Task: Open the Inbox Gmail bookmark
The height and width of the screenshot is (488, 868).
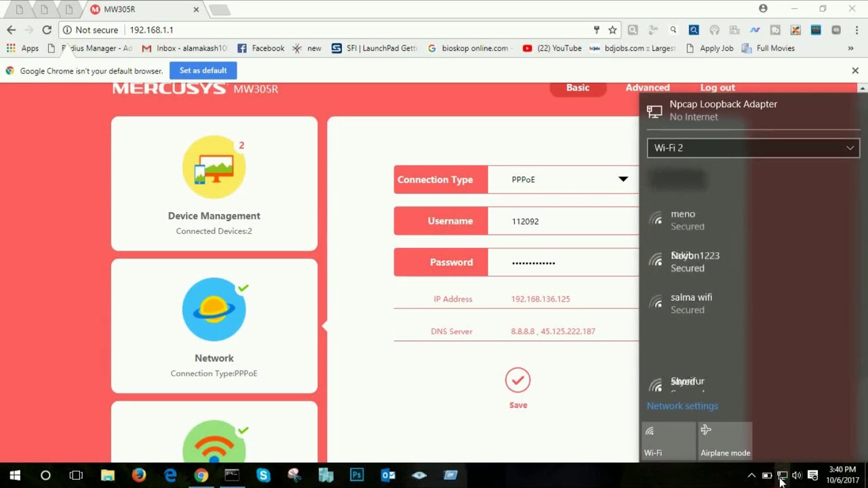Action: point(185,48)
